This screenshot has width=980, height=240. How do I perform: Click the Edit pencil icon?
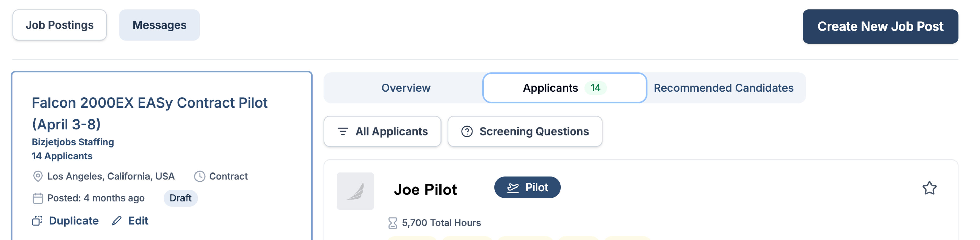coord(117,221)
